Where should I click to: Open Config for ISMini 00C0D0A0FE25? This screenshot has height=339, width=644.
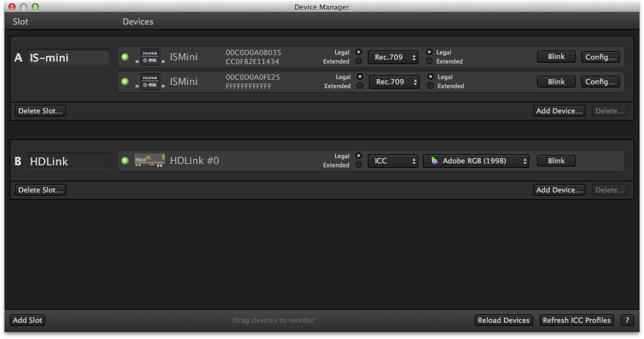click(600, 82)
